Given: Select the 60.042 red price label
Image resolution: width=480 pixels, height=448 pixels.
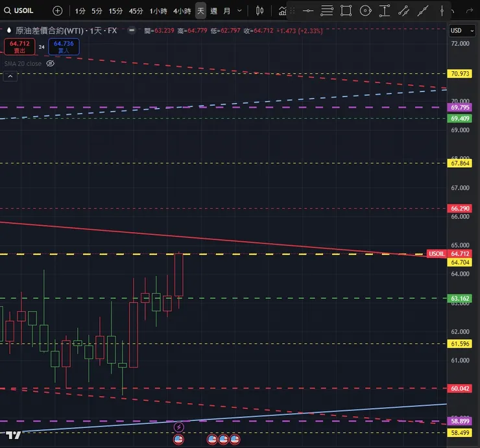Looking at the screenshot, I should pyautogui.click(x=460, y=388).
